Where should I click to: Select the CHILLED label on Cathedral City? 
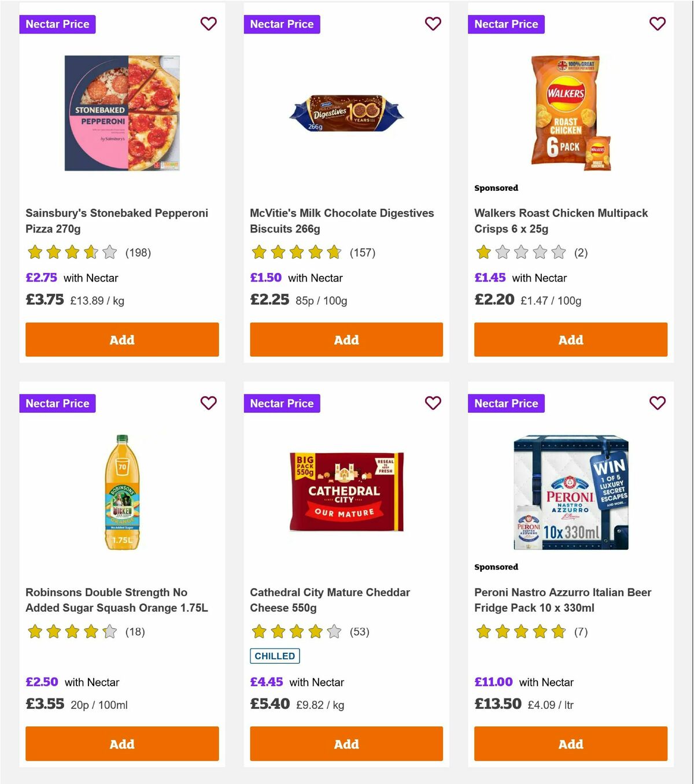(x=275, y=656)
